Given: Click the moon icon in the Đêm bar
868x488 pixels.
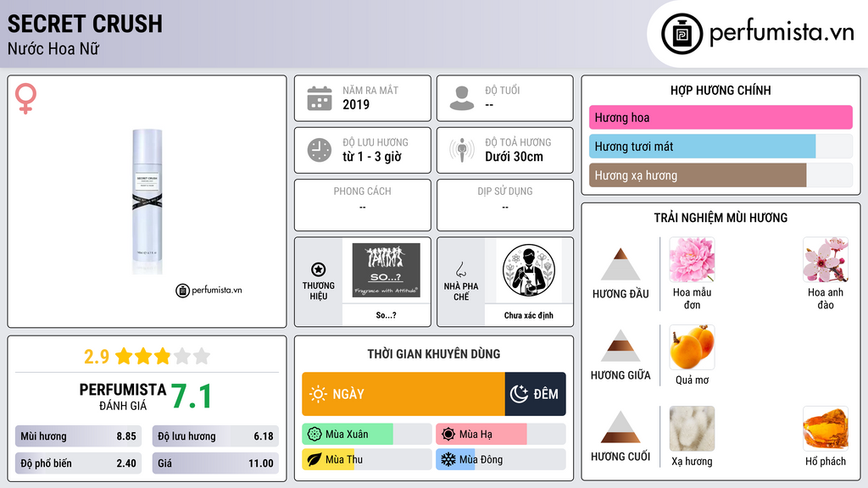Looking at the screenshot, I should 519,394.
